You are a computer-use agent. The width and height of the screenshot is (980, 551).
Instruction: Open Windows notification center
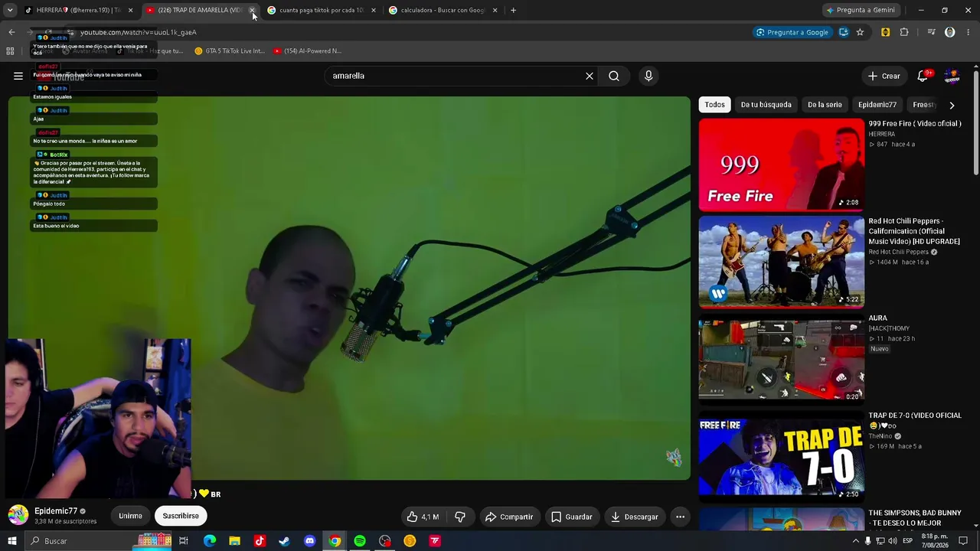[x=963, y=541]
